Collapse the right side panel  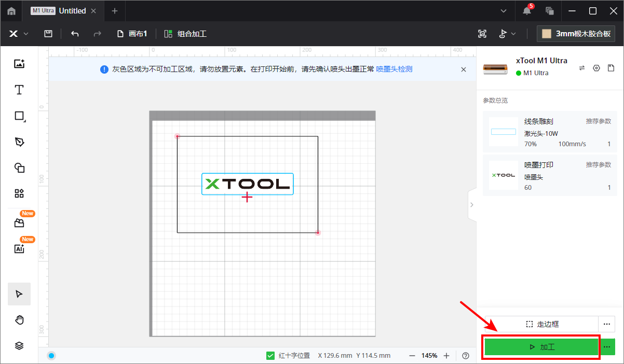[x=471, y=204]
